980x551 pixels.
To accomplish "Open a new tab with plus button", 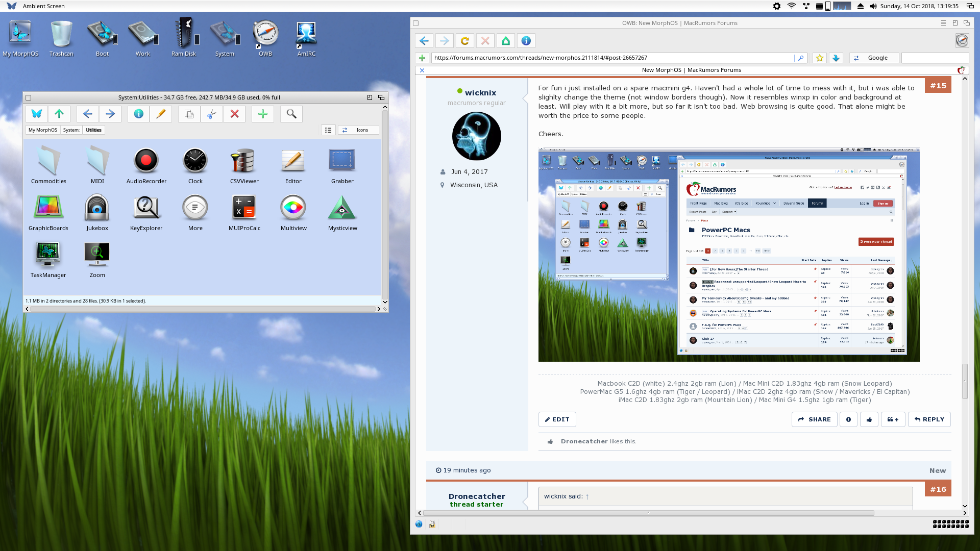I will click(422, 58).
